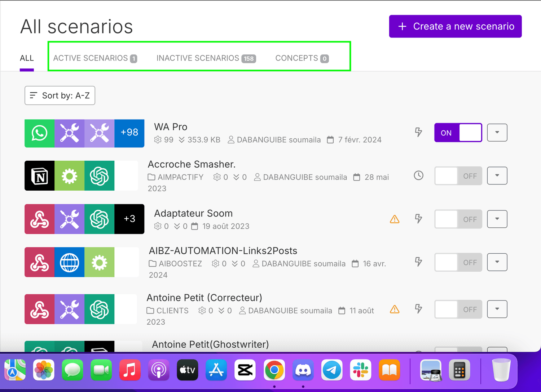Click the black +3 badge on Adaptateur Soom
Viewport: 541px width, 392px height.
point(129,219)
